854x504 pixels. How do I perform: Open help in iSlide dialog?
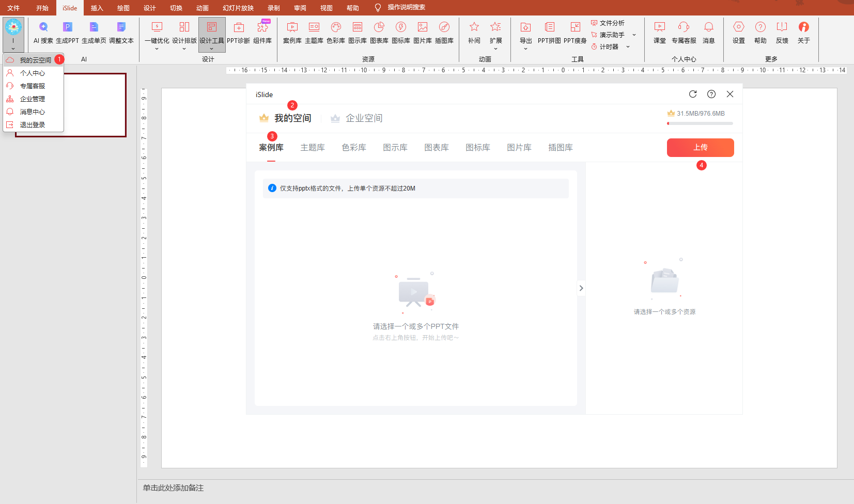click(711, 94)
